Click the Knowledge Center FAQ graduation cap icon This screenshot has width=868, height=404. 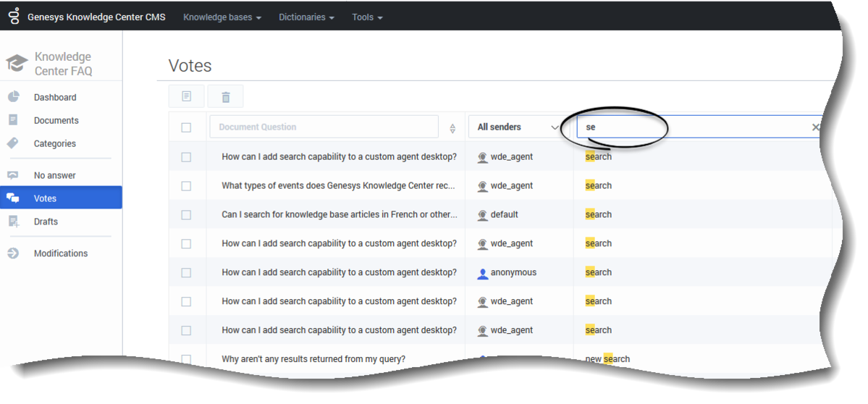17,63
